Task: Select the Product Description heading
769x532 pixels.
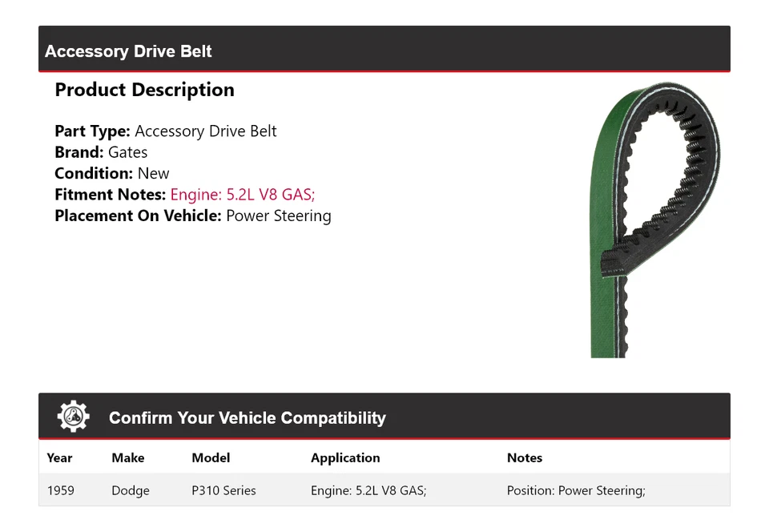Action: tap(144, 90)
